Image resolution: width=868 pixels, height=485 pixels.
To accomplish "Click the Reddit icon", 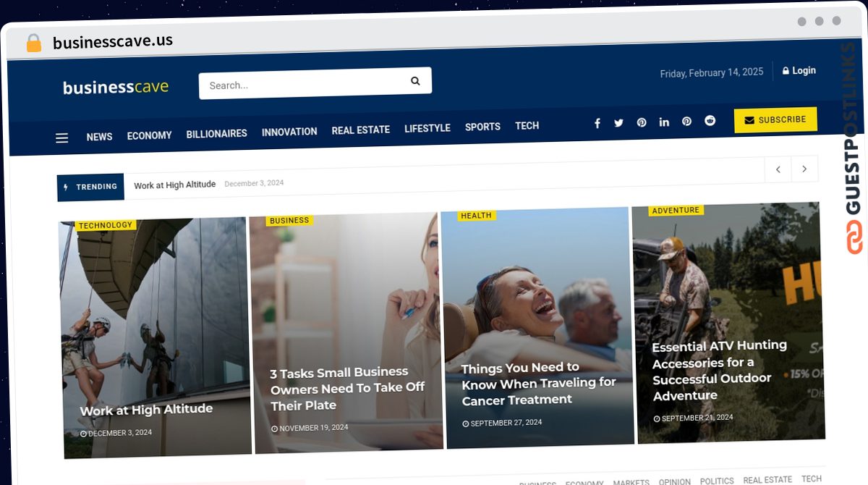I will [710, 121].
